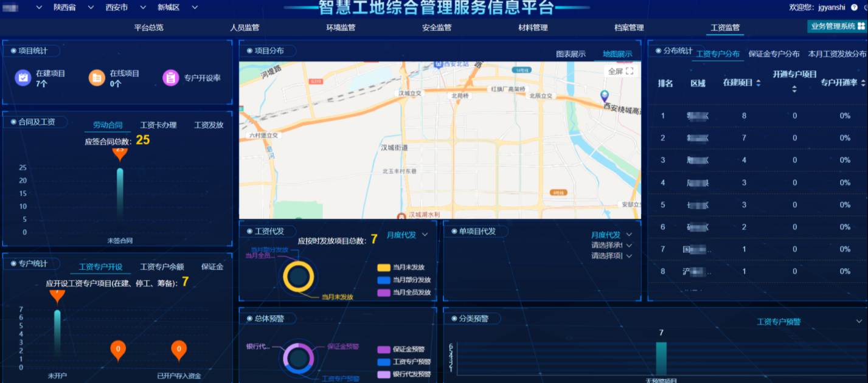
Task: Open the 陕西省 province dropdown
Action: tap(64, 8)
